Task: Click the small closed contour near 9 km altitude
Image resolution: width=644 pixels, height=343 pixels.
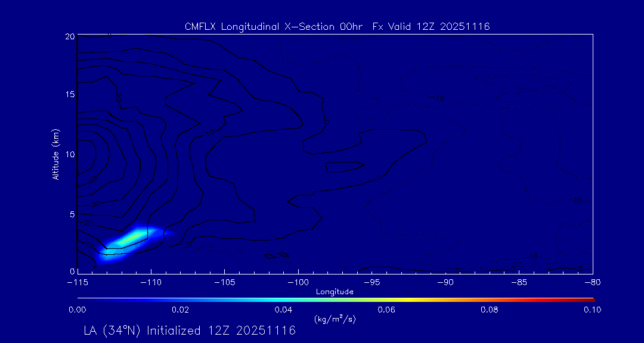Action: (x=345, y=167)
